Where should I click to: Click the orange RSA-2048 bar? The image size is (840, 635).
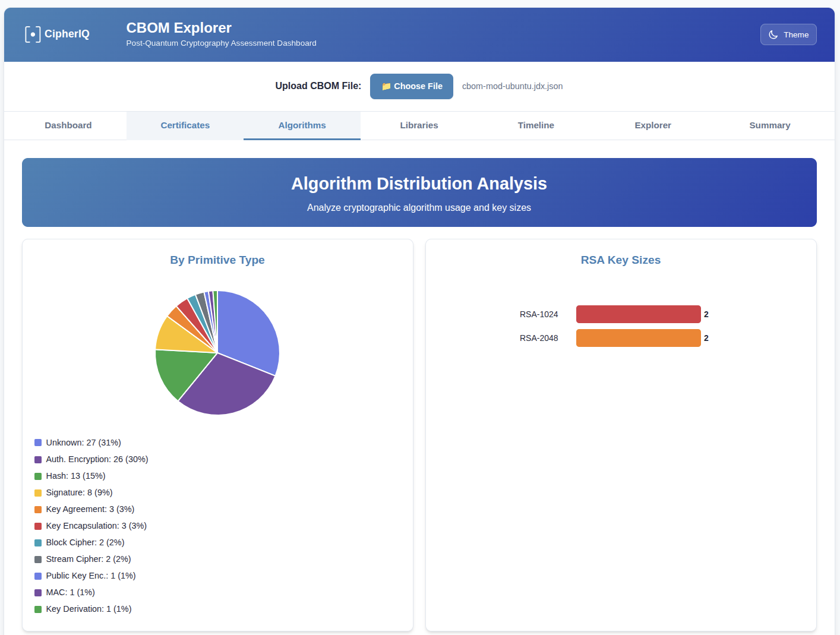pos(638,338)
